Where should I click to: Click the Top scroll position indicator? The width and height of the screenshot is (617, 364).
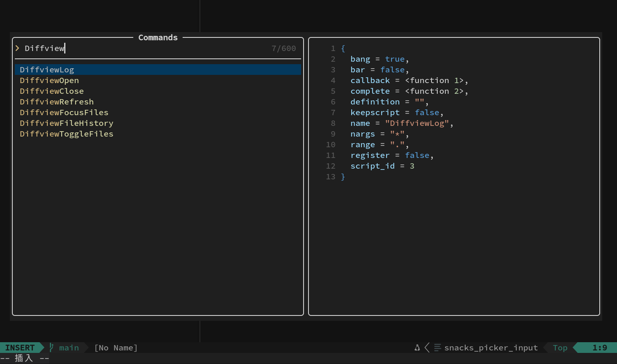pyautogui.click(x=560, y=348)
